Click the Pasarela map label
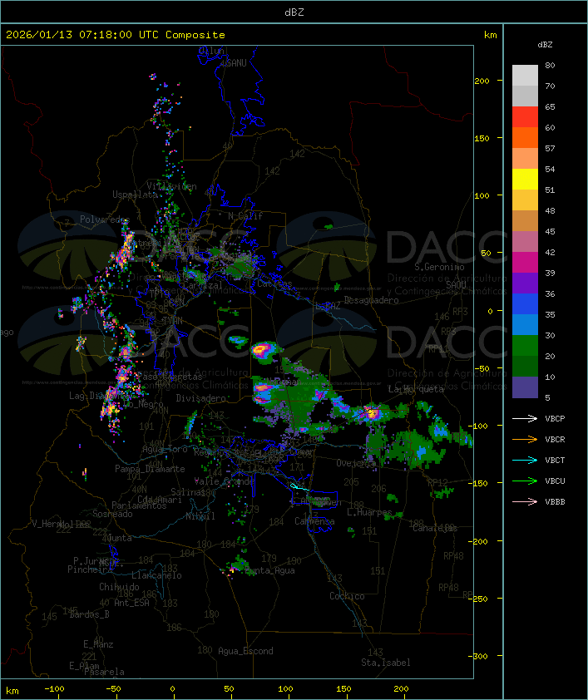The width and height of the screenshot is (588, 700). pos(104,672)
